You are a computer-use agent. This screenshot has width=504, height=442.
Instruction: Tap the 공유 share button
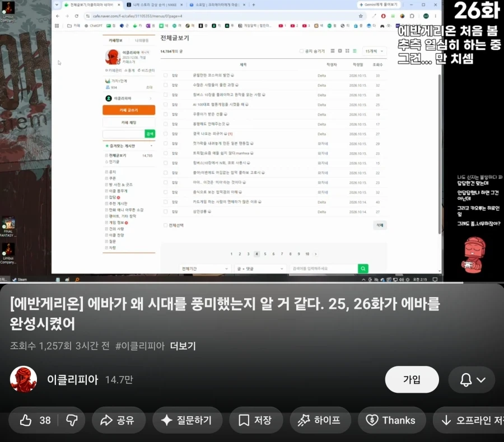coord(118,420)
